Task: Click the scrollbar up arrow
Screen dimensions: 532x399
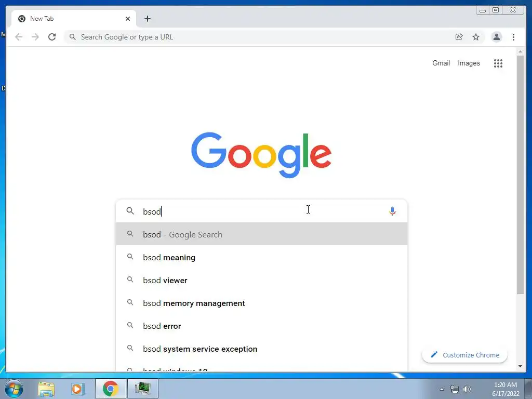Action: 520,51
